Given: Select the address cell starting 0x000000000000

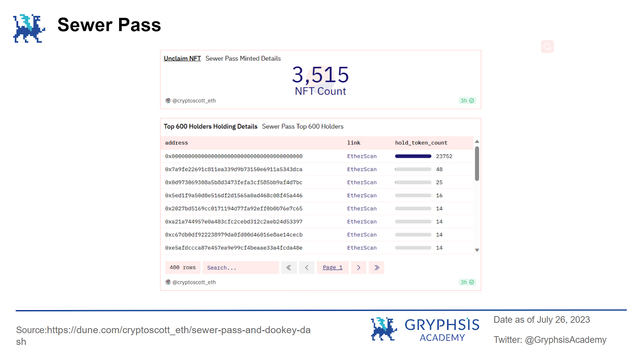Looking at the screenshot, I should [233, 156].
